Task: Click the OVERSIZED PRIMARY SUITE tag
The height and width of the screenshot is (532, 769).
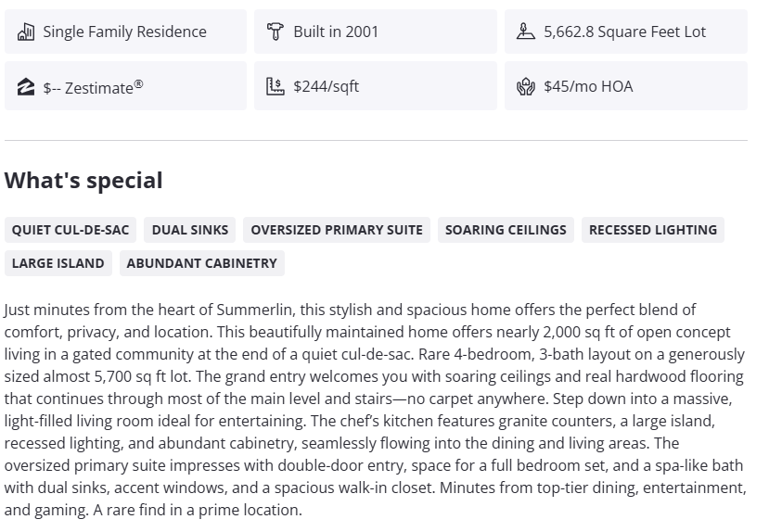Action: 337,230
